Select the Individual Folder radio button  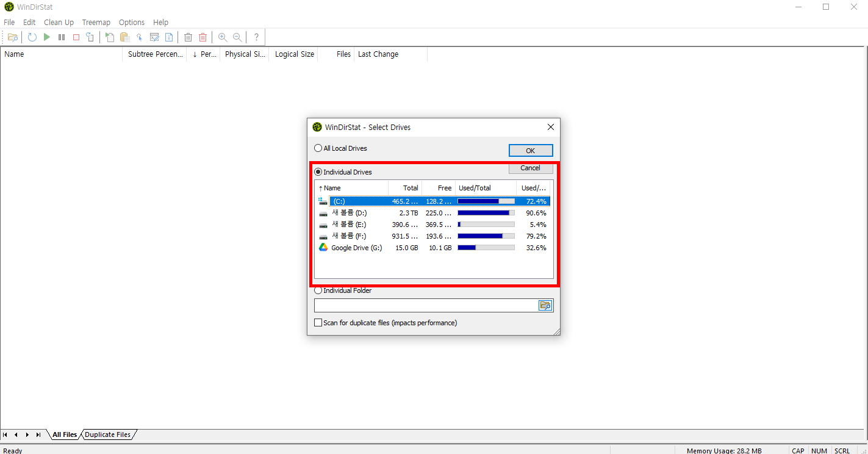(x=318, y=290)
